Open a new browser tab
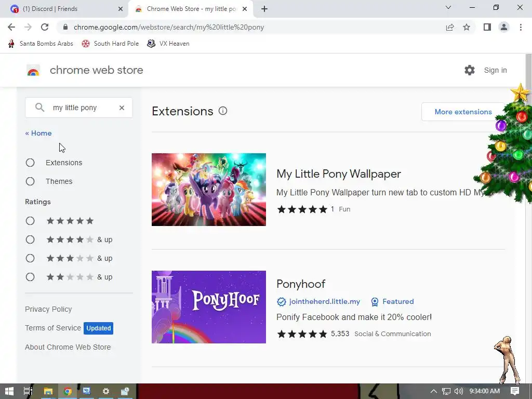This screenshot has height=399, width=532. click(x=264, y=9)
